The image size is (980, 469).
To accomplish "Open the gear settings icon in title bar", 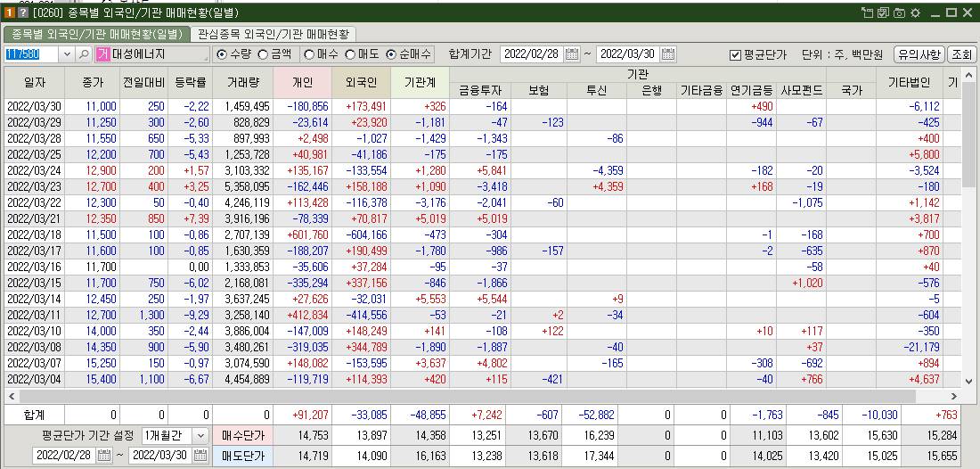I will pos(916,12).
